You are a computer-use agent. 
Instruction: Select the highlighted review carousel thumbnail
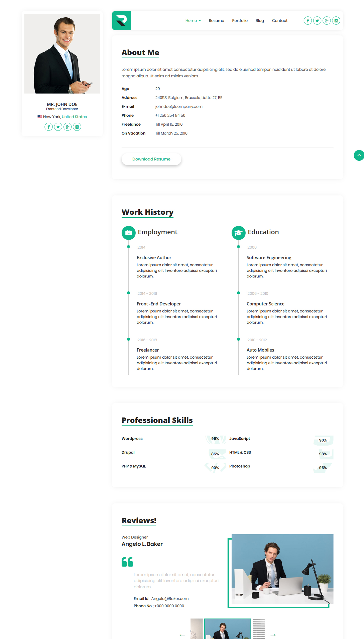click(228, 630)
